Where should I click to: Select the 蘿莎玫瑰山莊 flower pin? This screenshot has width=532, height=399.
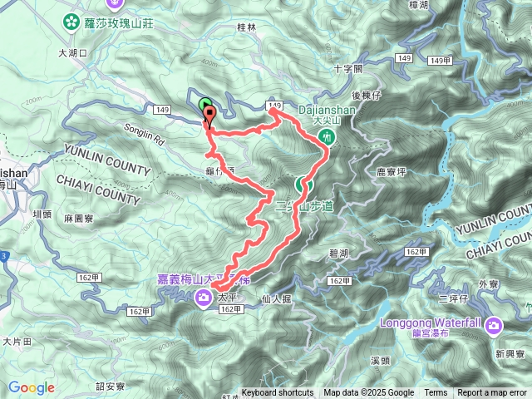point(71,22)
